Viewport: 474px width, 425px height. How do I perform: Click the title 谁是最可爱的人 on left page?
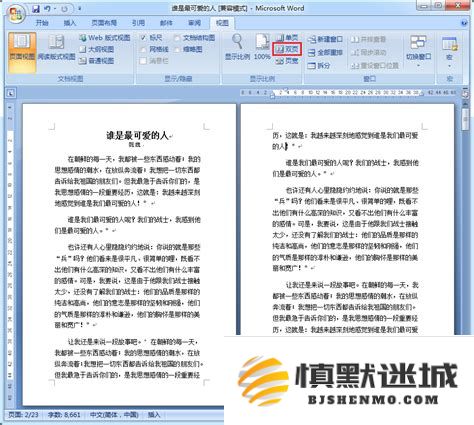coord(137,135)
